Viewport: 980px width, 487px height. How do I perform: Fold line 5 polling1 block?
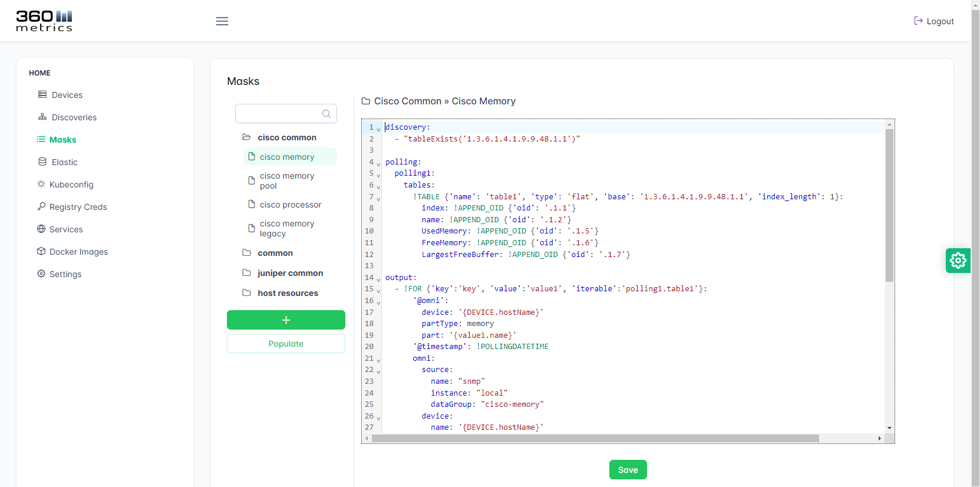coord(378,176)
